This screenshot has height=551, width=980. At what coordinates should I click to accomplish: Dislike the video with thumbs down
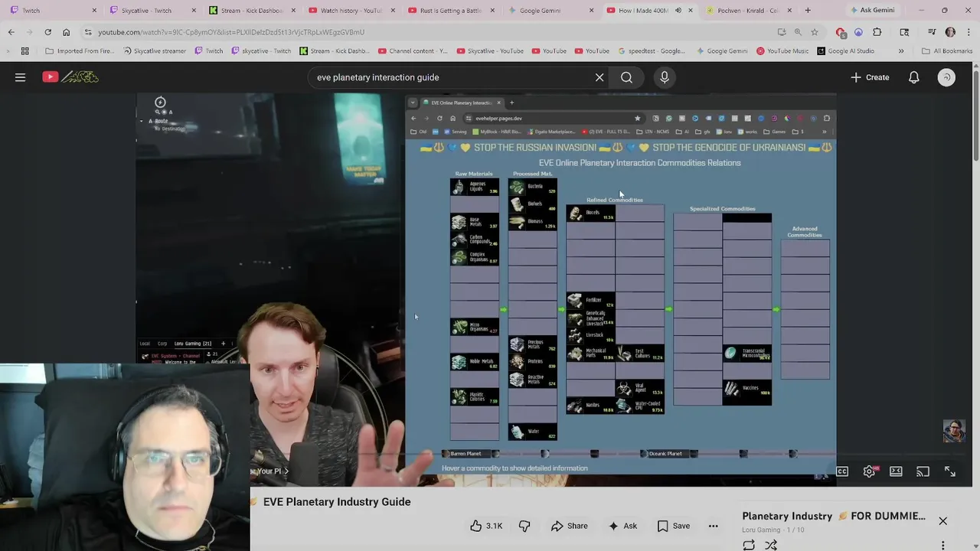click(524, 526)
